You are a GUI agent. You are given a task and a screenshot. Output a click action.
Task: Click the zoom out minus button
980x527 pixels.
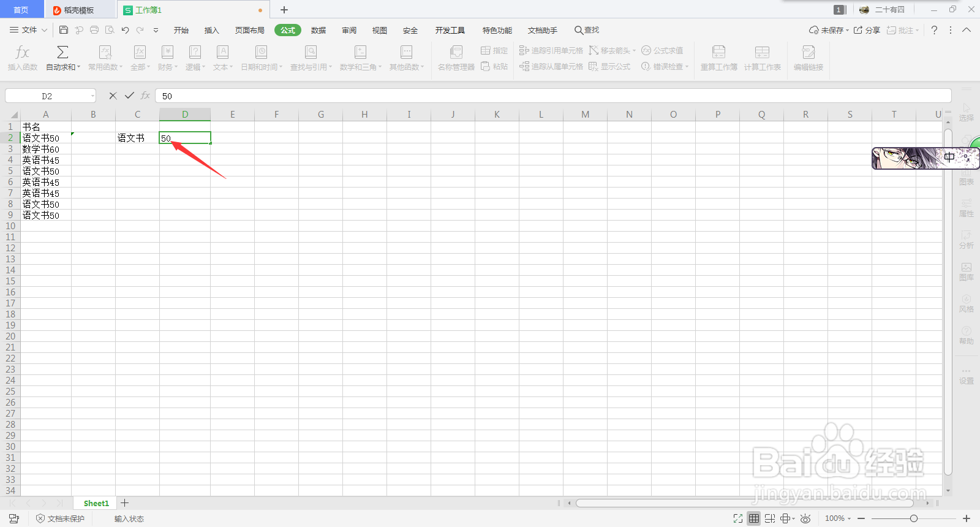[861, 518]
